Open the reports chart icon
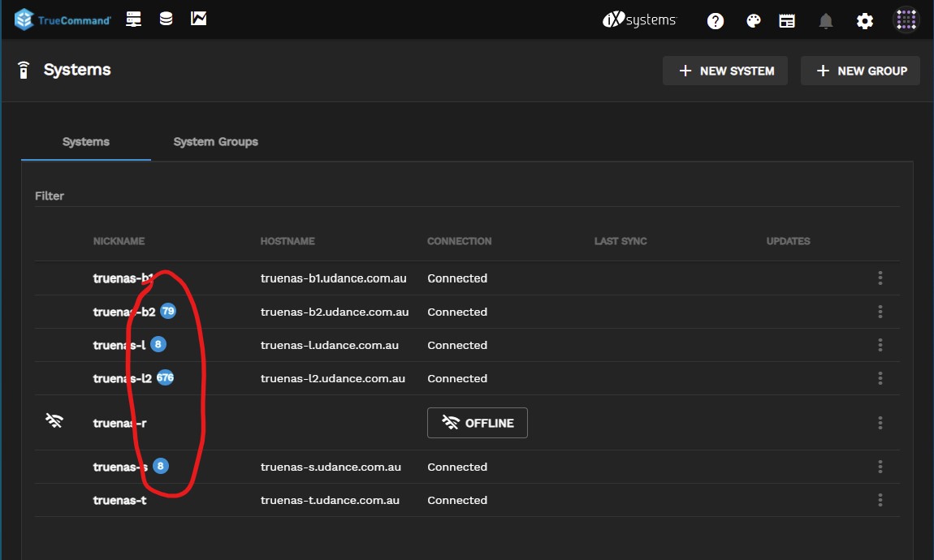The width and height of the screenshot is (934, 560). click(198, 19)
